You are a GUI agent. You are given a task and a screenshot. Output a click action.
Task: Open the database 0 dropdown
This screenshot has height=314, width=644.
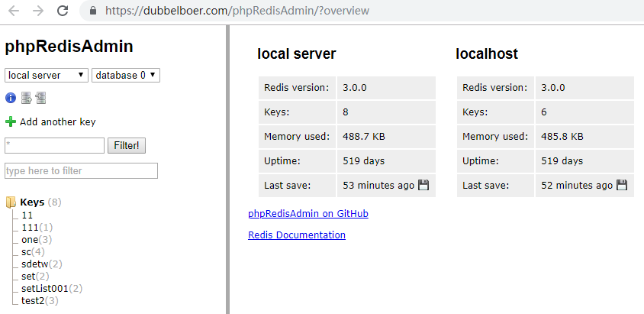tap(126, 75)
